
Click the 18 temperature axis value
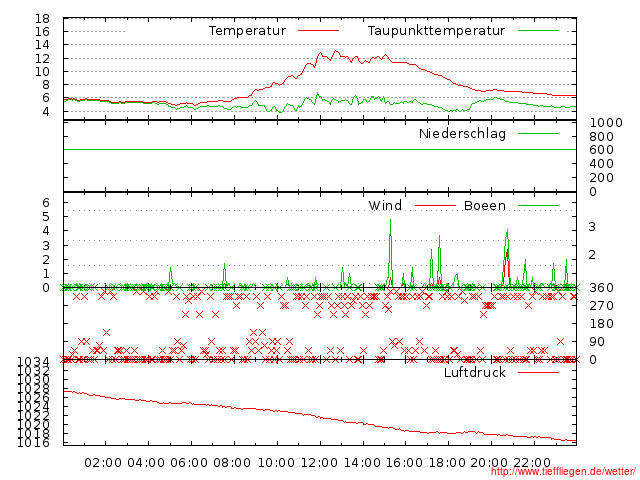coord(42,19)
